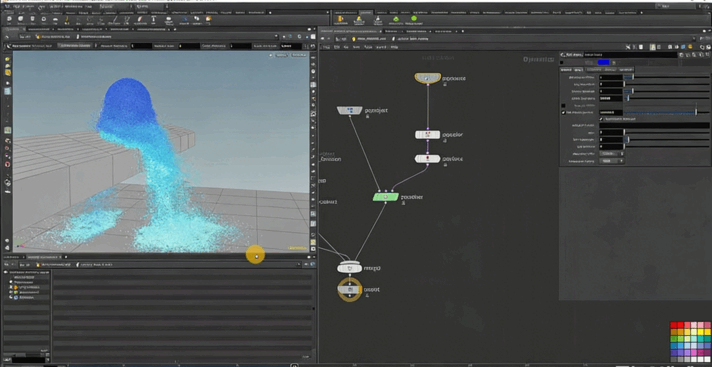Viewport: 712px width, 367px height.
Task: Select the grey trapezoid object node
Action: pyautogui.click(x=350, y=110)
